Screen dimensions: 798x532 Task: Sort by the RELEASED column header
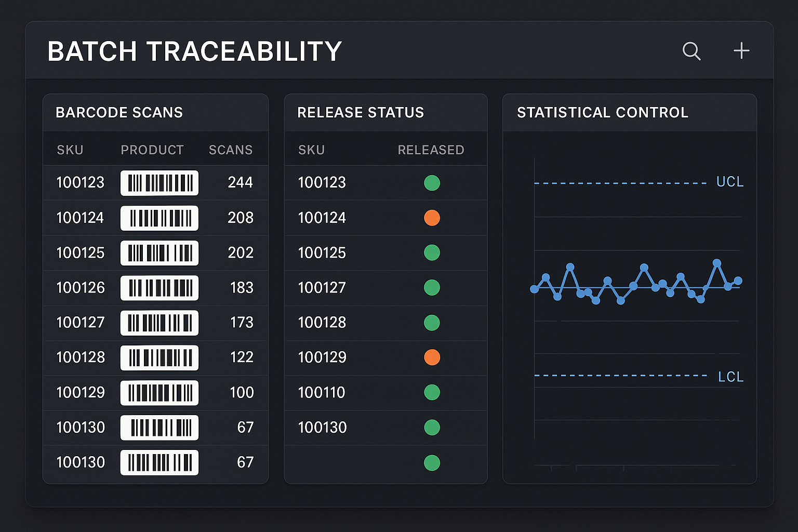pyautogui.click(x=431, y=150)
